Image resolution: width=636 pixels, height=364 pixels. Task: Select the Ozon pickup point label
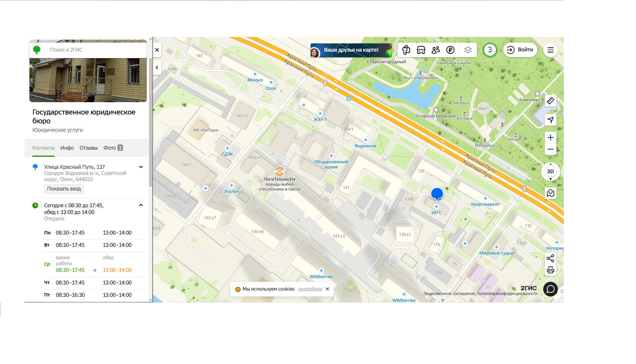point(271,88)
